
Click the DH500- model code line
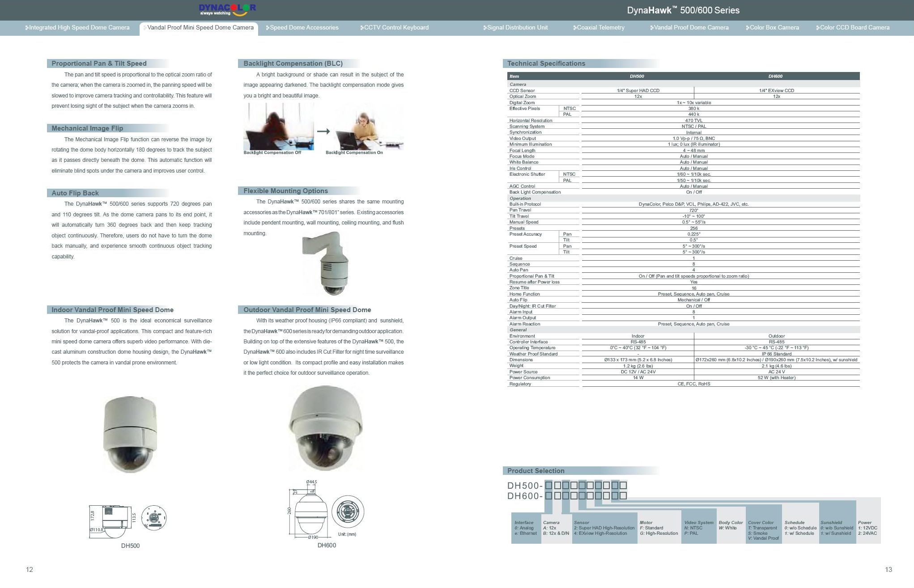tap(567, 486)
